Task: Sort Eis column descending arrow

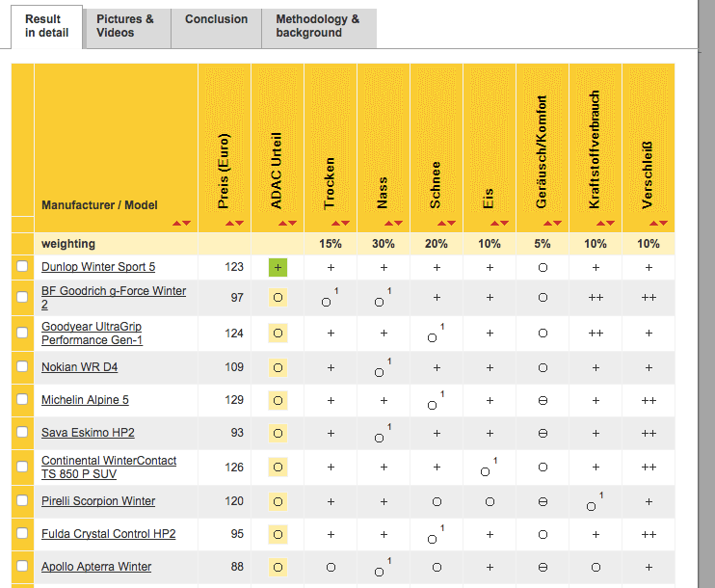Action: click(504, 223)
